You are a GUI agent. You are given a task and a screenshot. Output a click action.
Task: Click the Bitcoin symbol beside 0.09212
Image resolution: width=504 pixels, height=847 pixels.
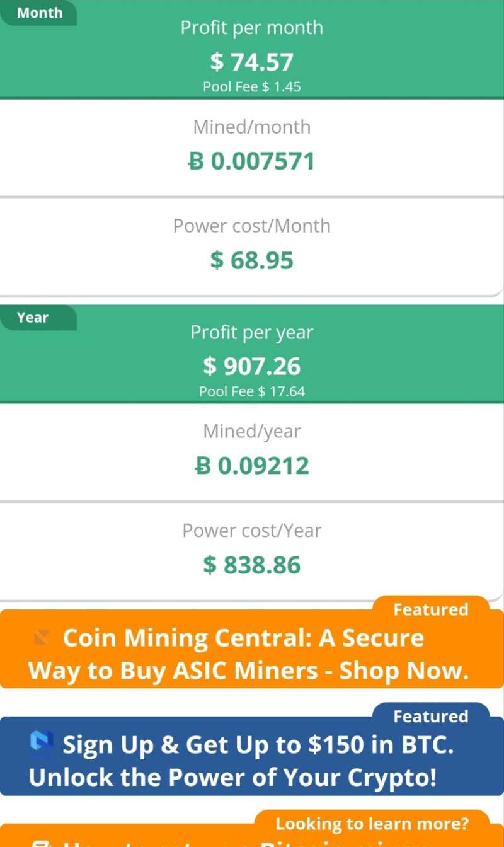203,466
